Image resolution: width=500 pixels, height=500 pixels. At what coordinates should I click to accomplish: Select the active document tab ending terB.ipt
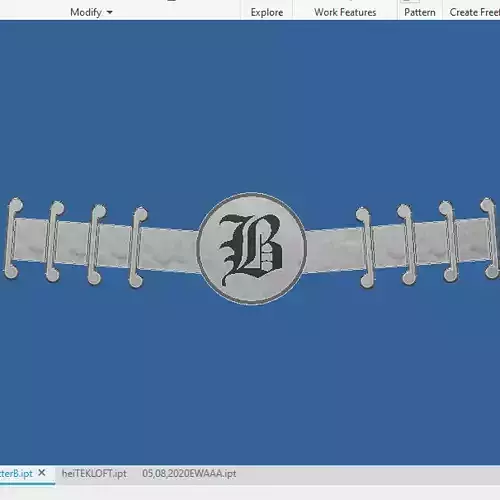coord(16,473)
